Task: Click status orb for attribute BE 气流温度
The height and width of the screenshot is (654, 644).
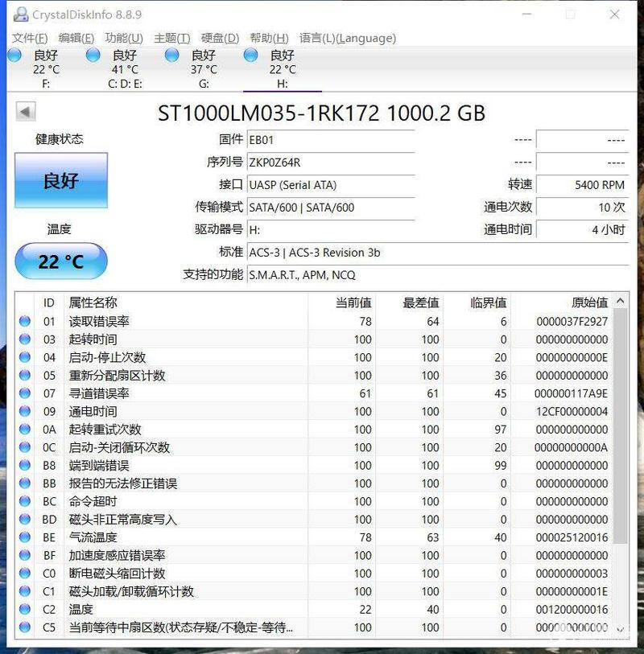Action: tap(25, 537)
